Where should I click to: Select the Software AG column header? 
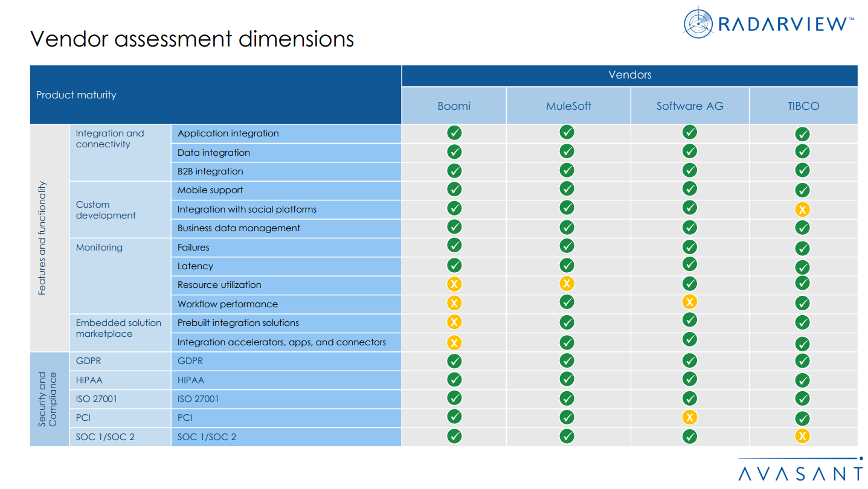tap(690, 106)
